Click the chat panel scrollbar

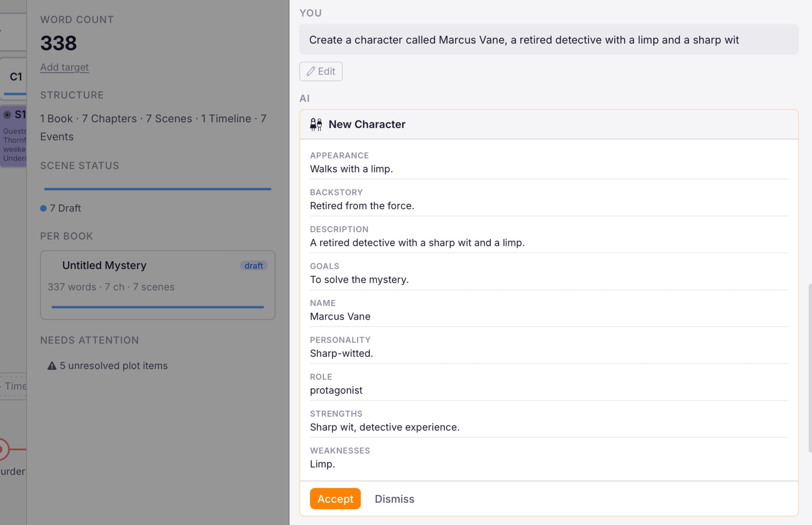(810, 368)
